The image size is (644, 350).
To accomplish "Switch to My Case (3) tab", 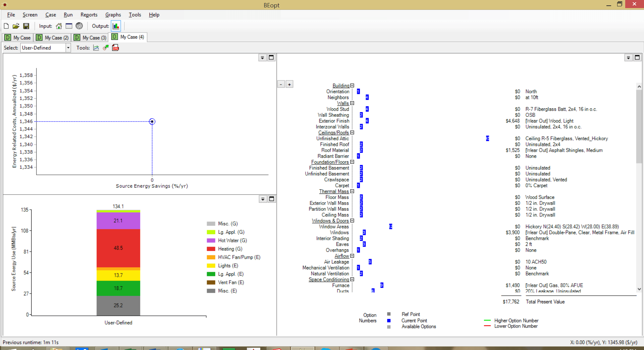I will click(91, 38).
